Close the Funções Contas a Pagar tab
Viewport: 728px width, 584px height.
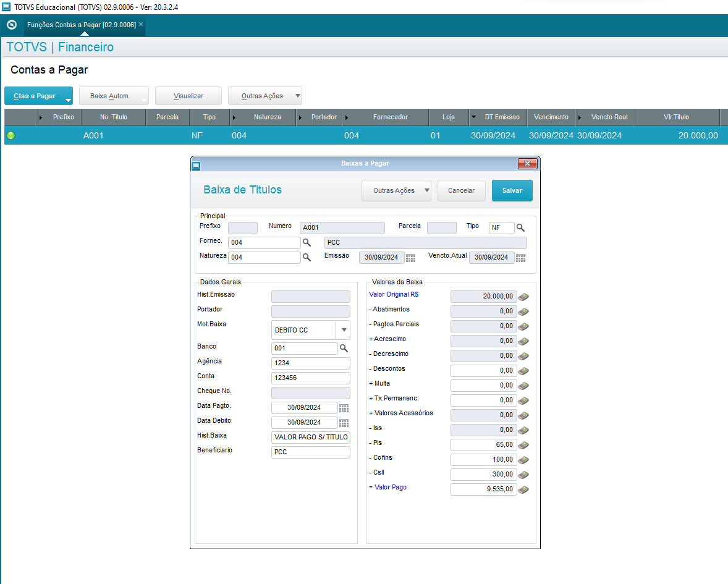[x=141, y=24]
